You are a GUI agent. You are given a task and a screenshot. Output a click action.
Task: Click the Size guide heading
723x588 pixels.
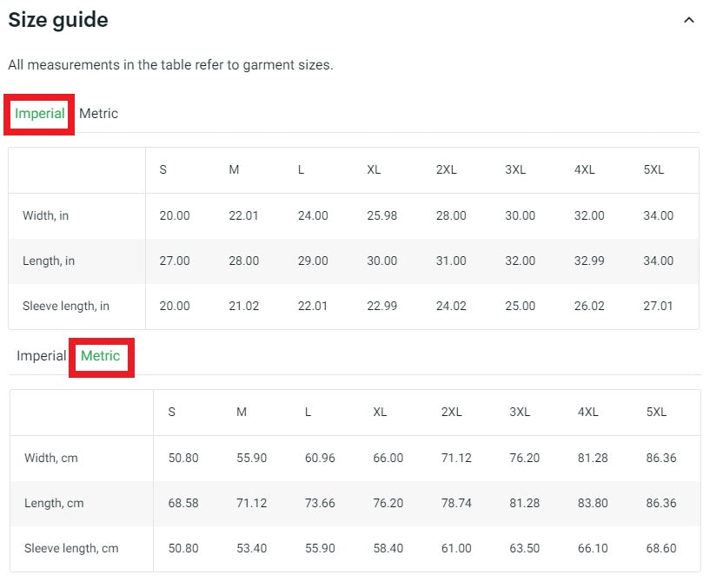(x=58, y=20)
